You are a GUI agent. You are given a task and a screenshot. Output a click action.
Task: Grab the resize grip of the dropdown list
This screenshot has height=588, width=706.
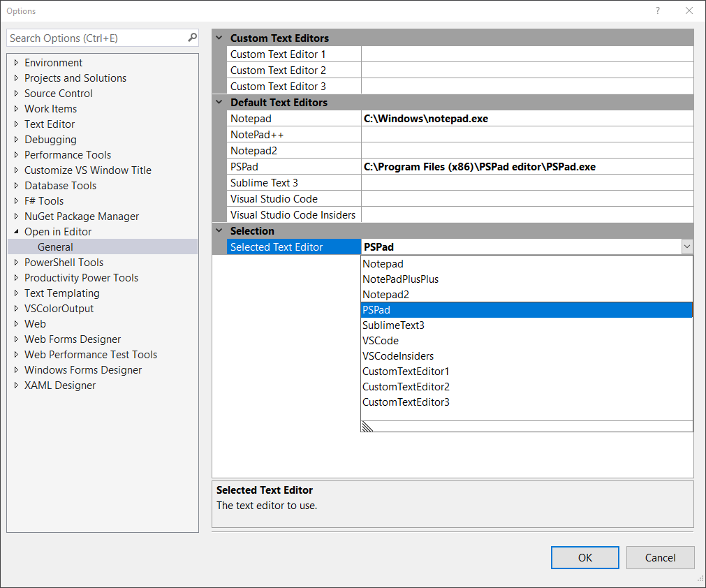point(367,427)
